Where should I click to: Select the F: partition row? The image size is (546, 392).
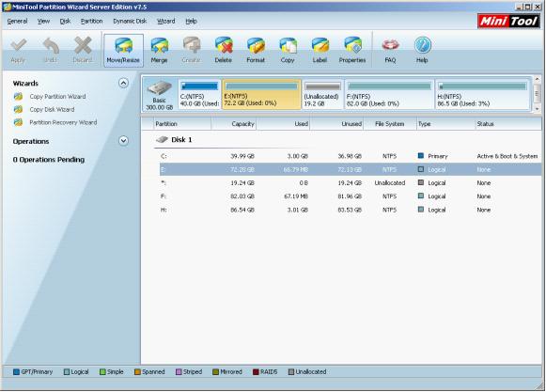351,196
